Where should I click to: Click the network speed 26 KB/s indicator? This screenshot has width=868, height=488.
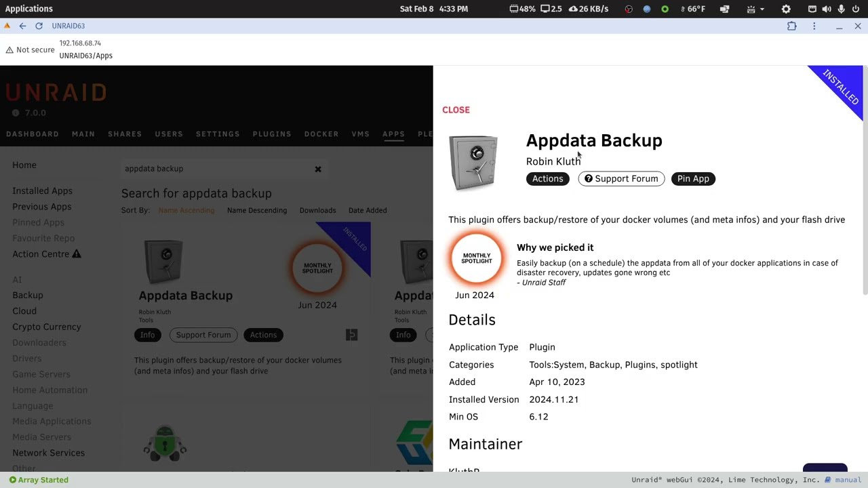point(589,9)
